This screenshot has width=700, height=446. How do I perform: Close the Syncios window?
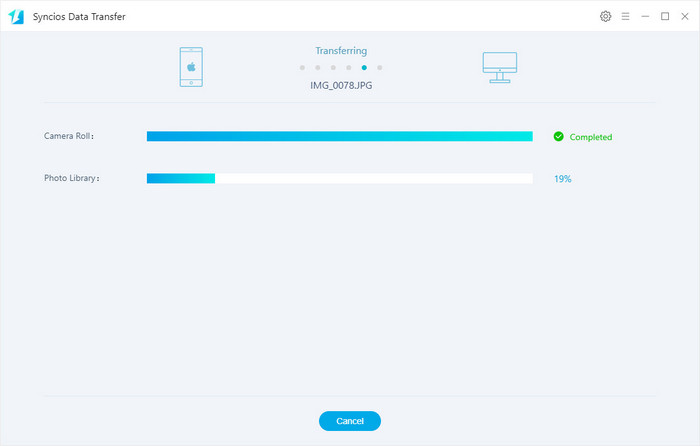pyautogui.click(x=685, y=17)
